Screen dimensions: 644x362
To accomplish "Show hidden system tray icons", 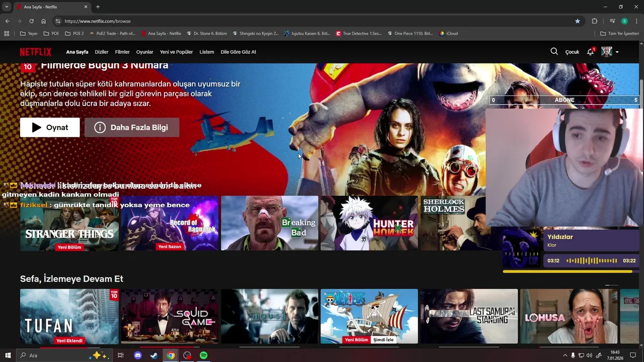I will coord(565,355).
